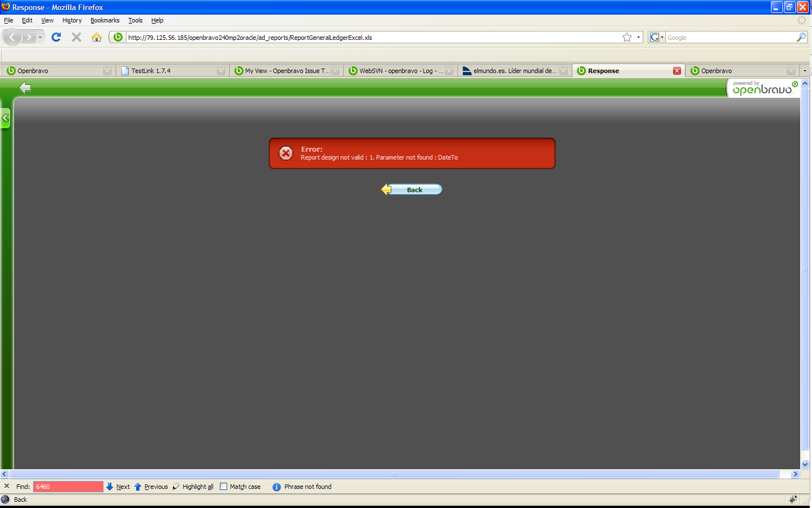Click the Openbravo site identity icon

click(x=118, y=37)
